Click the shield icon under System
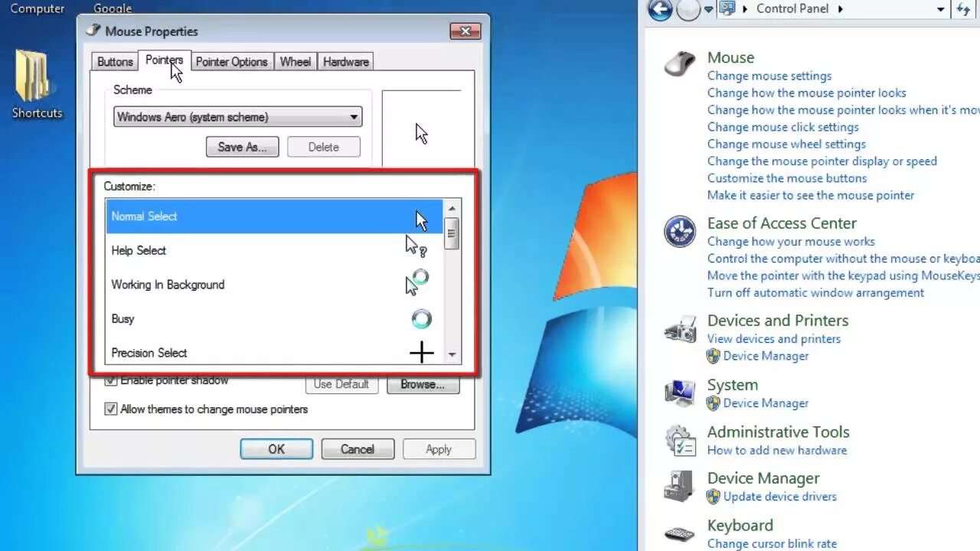This screenshot has width=980, height=551. [713, 403]
